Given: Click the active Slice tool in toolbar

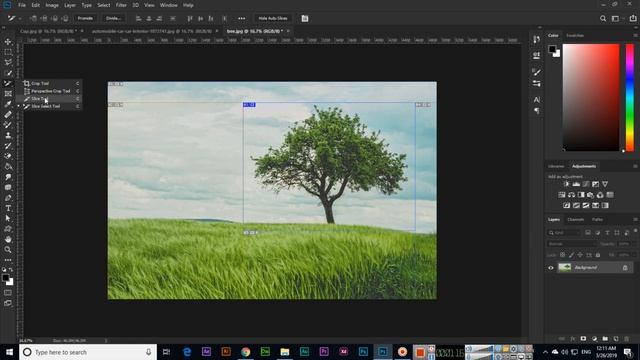Looking at the screenshot, I should 8,83.
